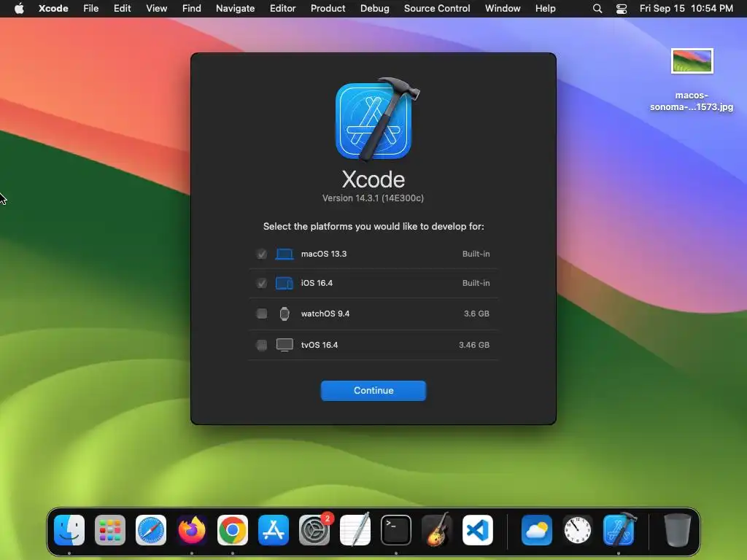
Task: Launch Safari from the Dock
Action: (151, 530)
